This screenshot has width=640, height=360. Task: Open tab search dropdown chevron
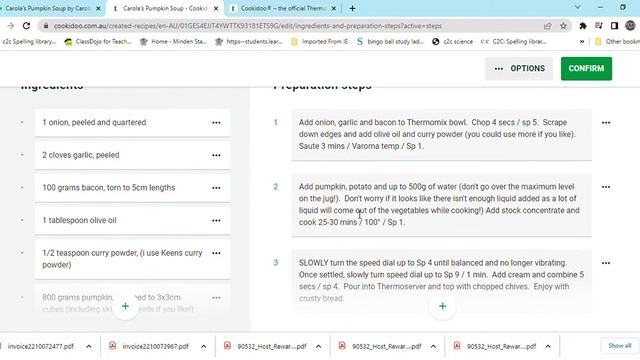(578, 7)
